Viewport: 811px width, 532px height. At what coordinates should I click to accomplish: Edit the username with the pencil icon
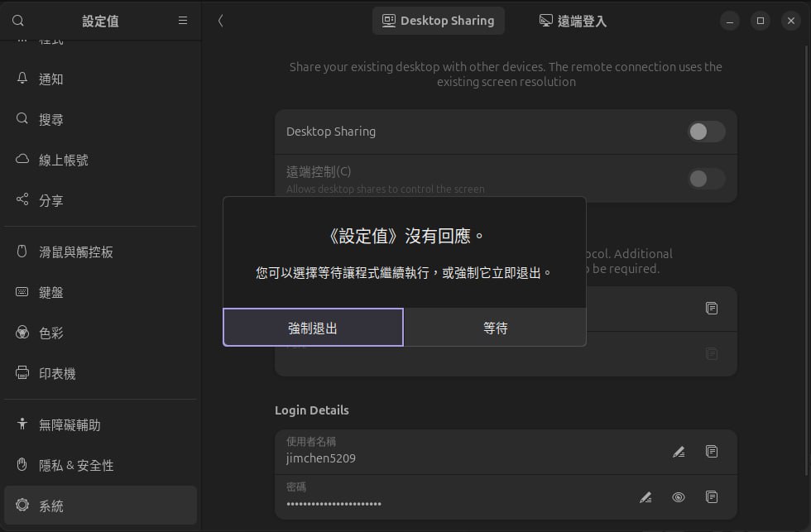click(679, 452)
